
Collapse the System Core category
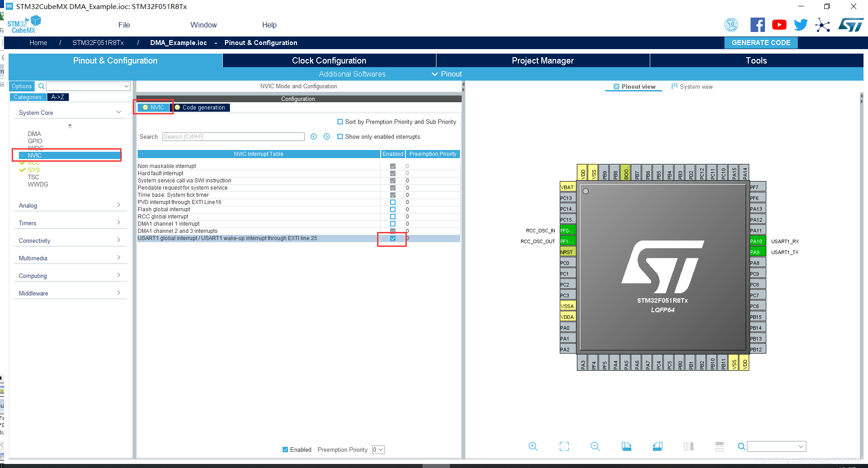click(x=119, y=112)
